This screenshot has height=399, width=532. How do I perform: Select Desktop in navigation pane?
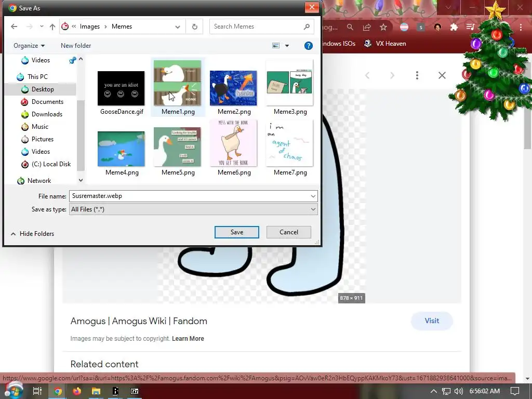[43, 89]
